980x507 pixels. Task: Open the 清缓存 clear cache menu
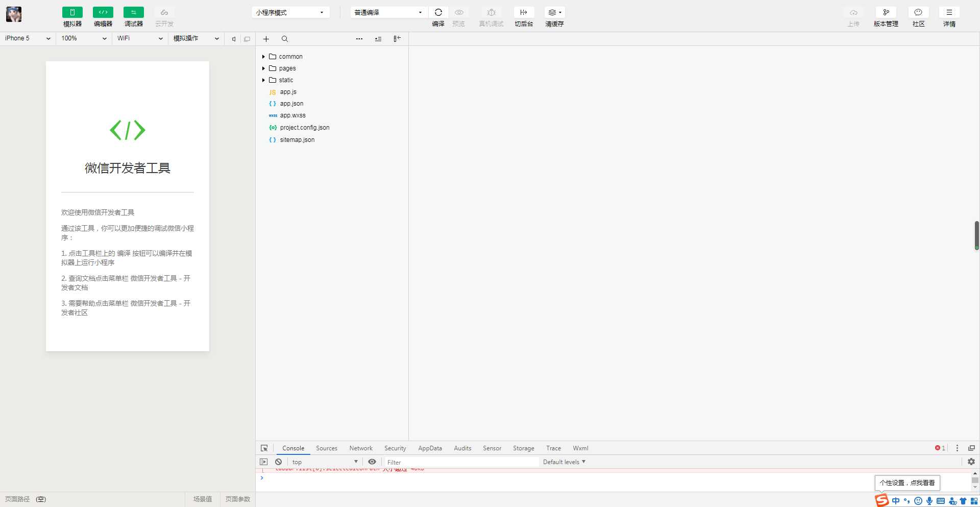(555, 12)
